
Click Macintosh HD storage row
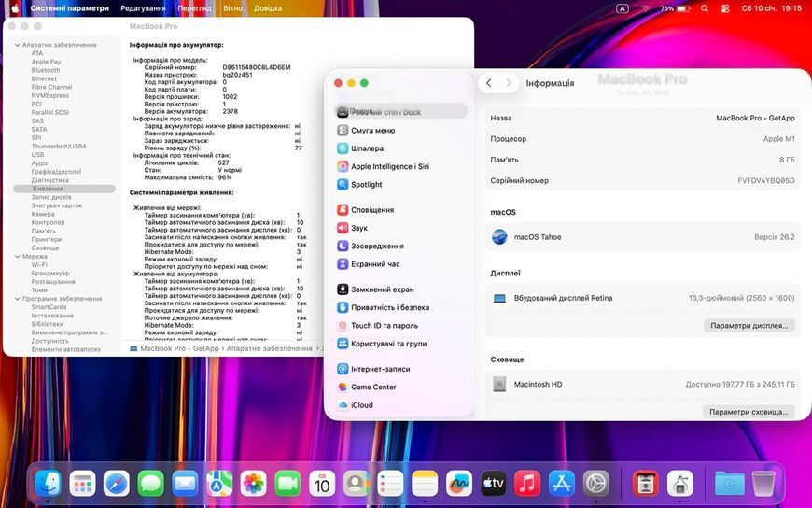pyautogui.click(x=643, y=385)
